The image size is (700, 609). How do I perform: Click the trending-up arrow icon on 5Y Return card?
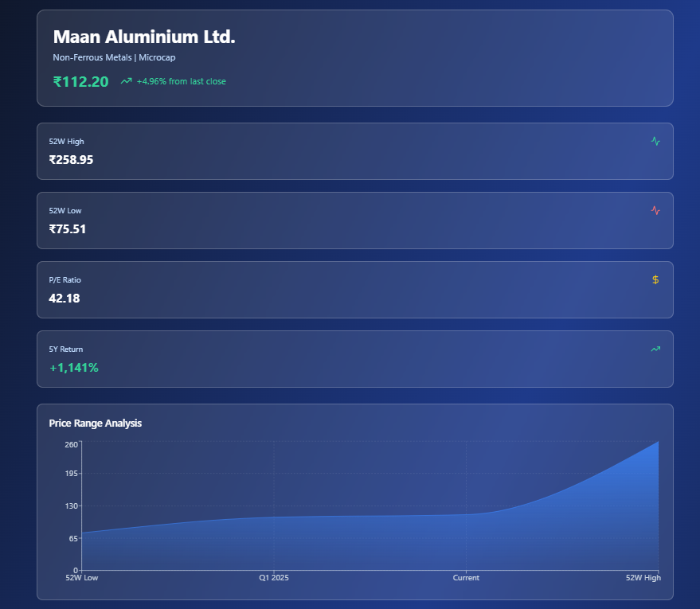[x=655, y=349]
